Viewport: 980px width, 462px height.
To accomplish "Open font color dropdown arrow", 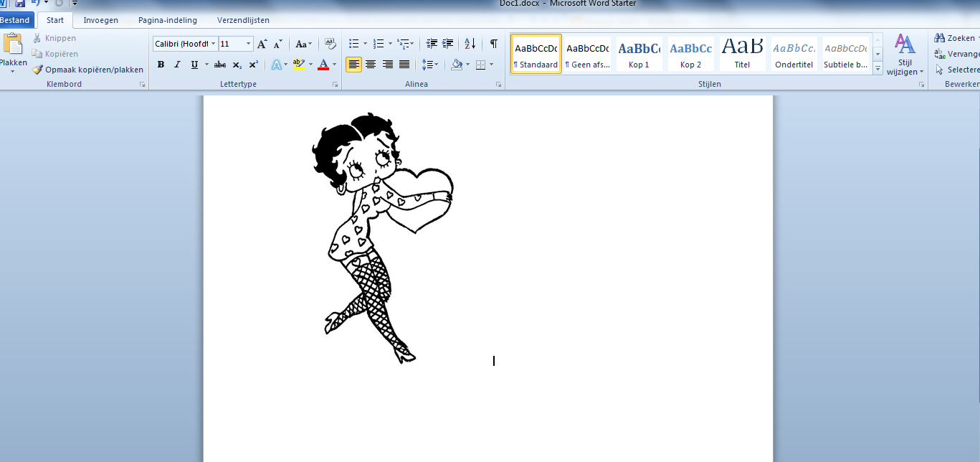I will [334, 65].
